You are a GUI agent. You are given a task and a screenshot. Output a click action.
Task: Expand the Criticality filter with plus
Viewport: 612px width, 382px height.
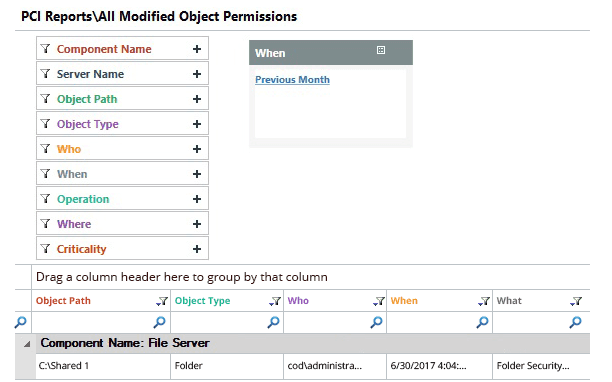click(197, 249)
